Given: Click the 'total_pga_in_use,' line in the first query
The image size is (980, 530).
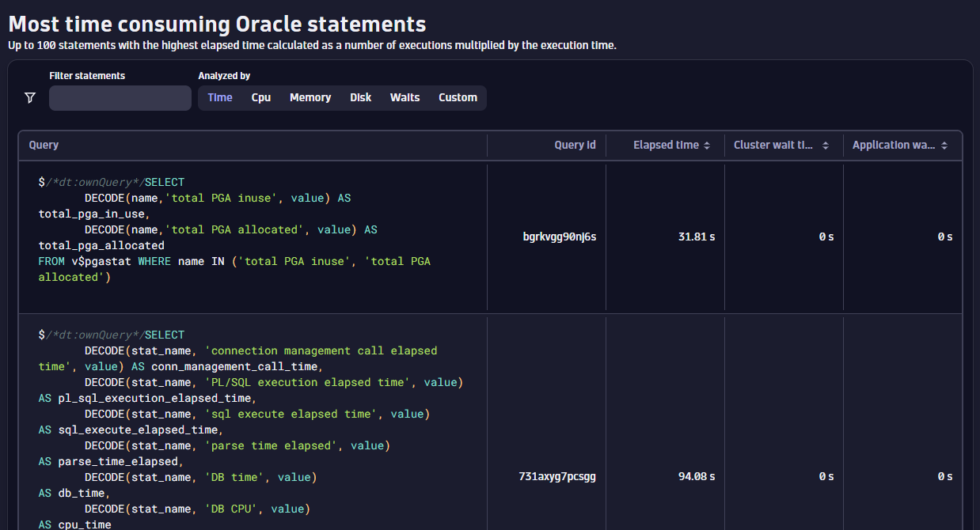Looking at the screenshot, I should 94,214.
